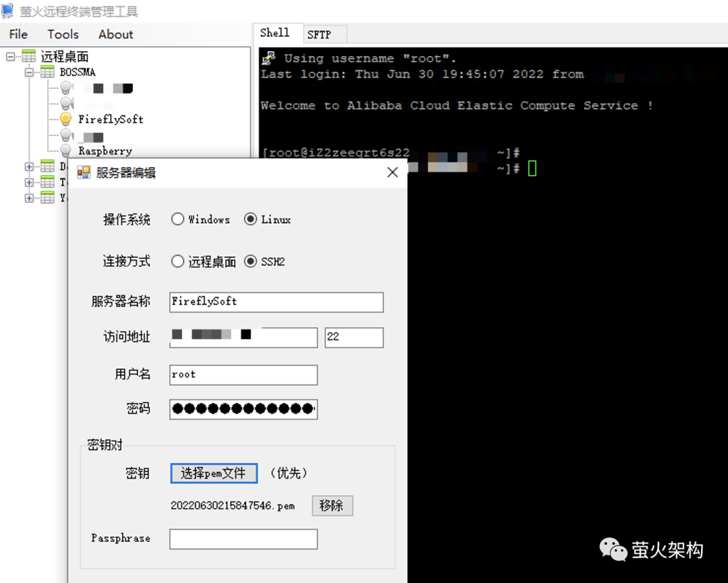Open the Tools menu
This screenshot has width=728, height=583.
point(63,34)
